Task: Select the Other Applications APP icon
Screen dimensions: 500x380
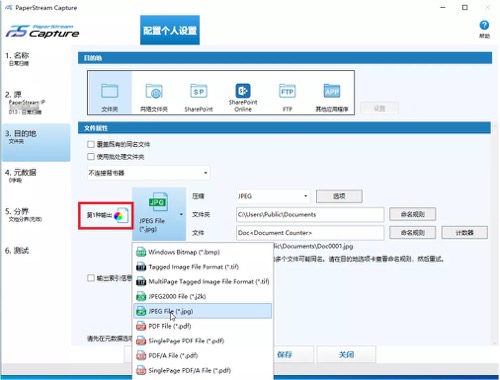Action: [332, 91]
